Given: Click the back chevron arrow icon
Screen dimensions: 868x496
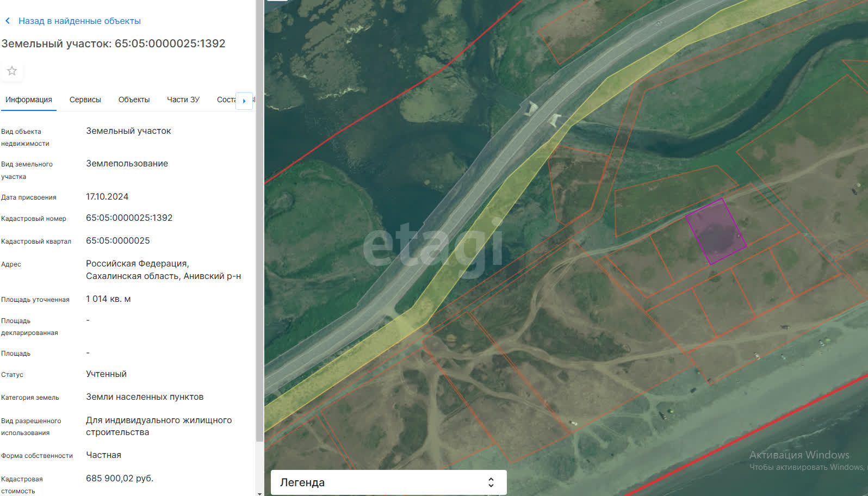Looking at the screenshot, I should 8,21.
